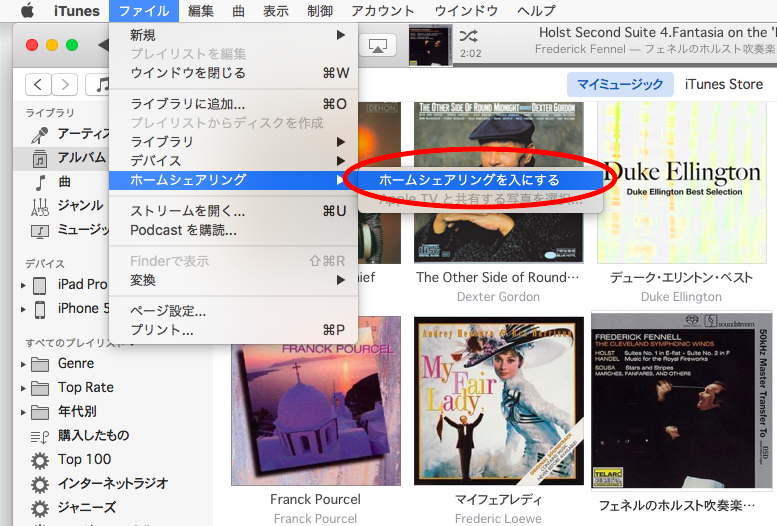Image resolution: width=777 pixels, height=526 pixels.
Task: Expand the 新規 submenu
Action: [x=233, y=35]
